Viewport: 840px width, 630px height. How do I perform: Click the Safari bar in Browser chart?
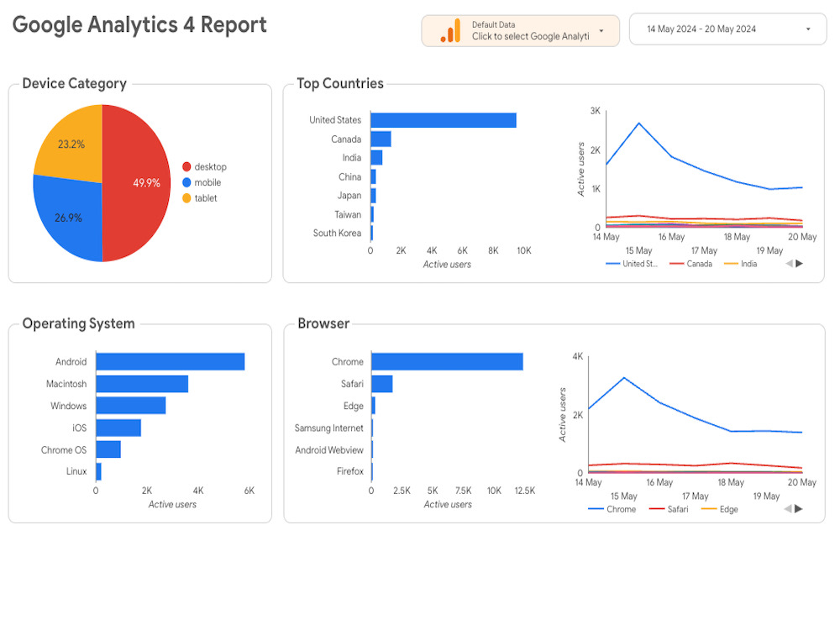click(382, 384)
